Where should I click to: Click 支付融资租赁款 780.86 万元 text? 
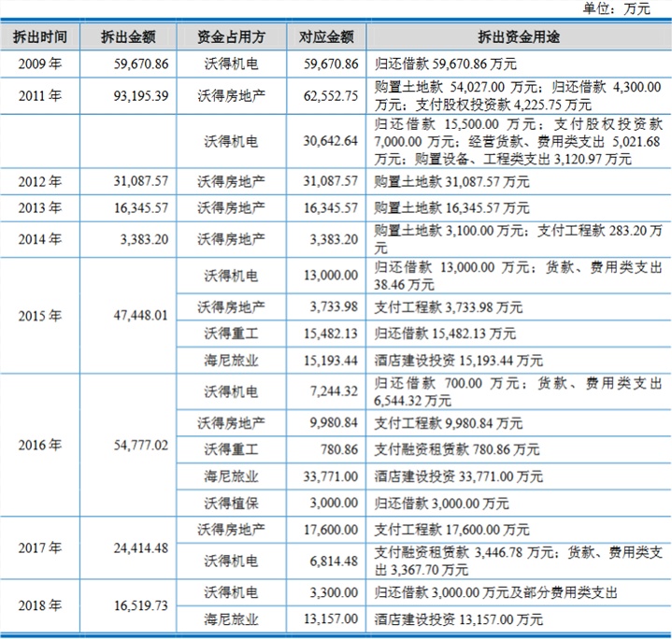pyautogui.click(x=457, y=449)
